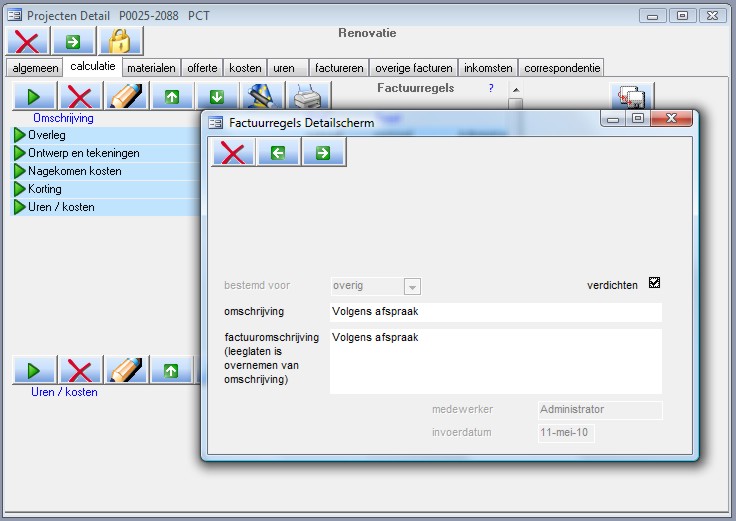Click the omschrijving input field
The image size is (736, 521).
tap(496, 312)
